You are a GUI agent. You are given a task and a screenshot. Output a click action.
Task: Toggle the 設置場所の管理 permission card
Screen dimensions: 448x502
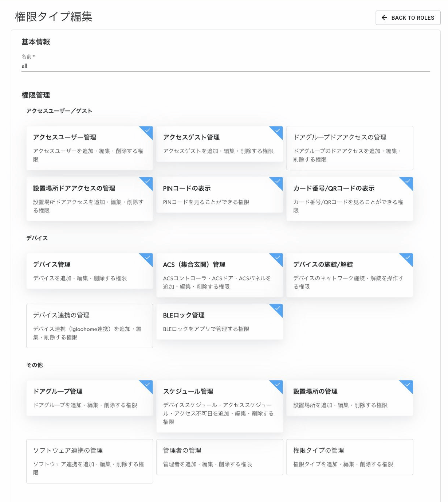350,398
